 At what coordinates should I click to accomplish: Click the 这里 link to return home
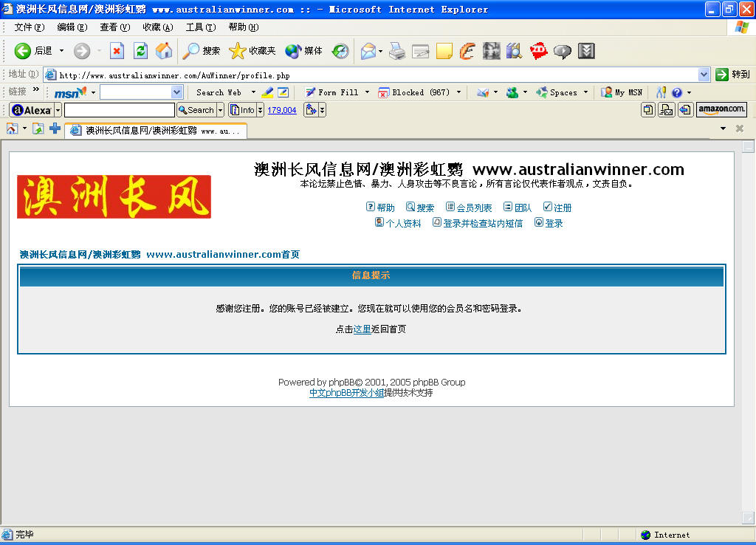[x=362, y=329]
